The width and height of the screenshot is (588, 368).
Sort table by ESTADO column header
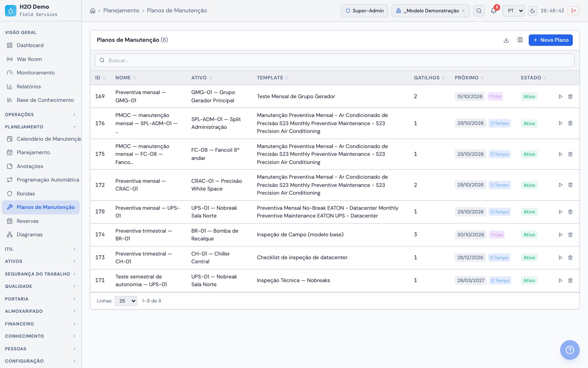[x=533, y=78]
